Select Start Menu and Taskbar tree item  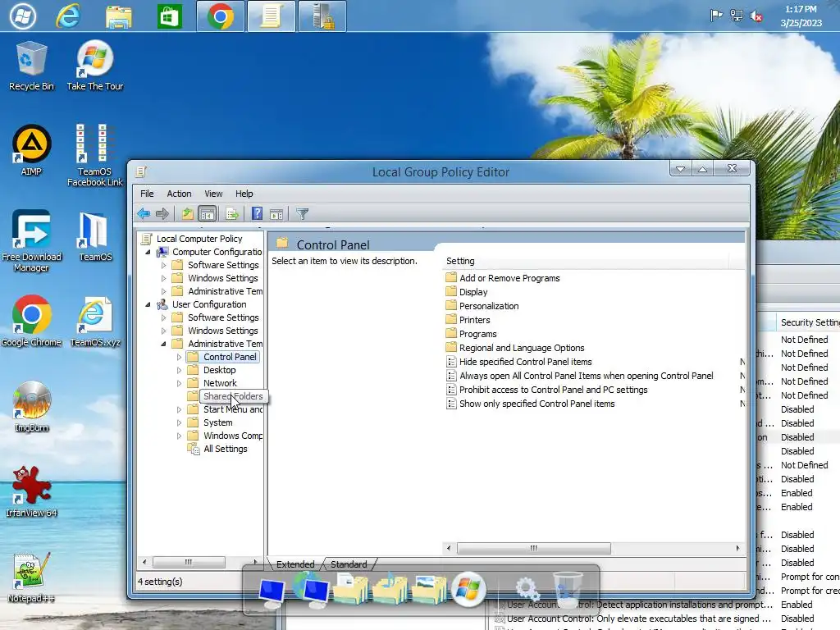[x=232, y=409]
